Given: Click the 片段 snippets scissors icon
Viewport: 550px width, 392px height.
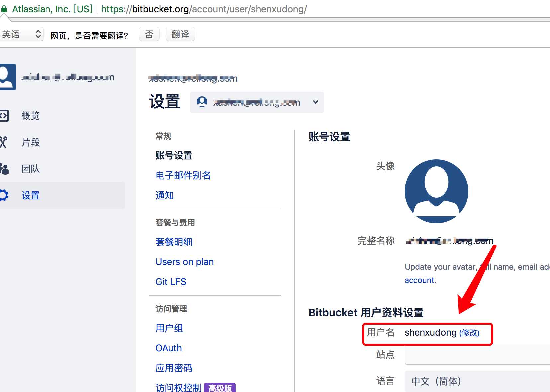Looking at the screenshot, I should [4, 142].
